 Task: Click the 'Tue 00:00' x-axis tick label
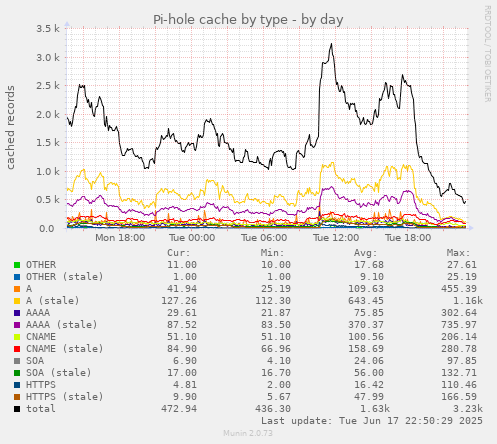[192, 238]
